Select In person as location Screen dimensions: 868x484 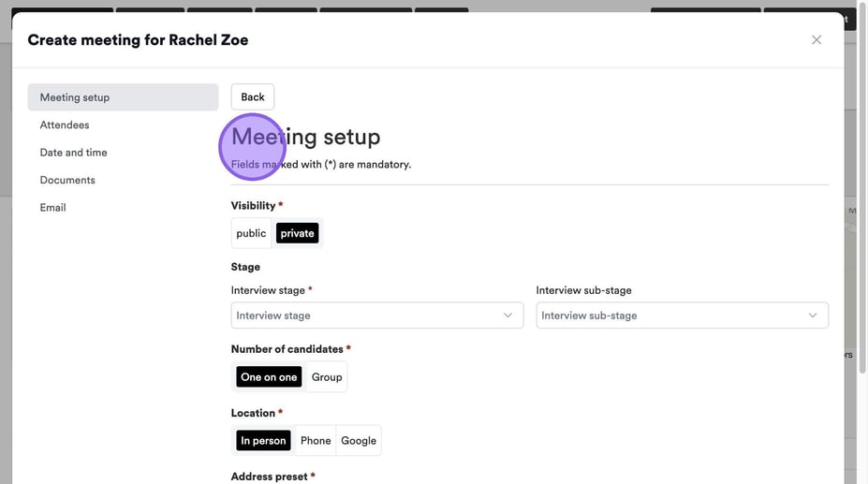[x=263, y=441]
